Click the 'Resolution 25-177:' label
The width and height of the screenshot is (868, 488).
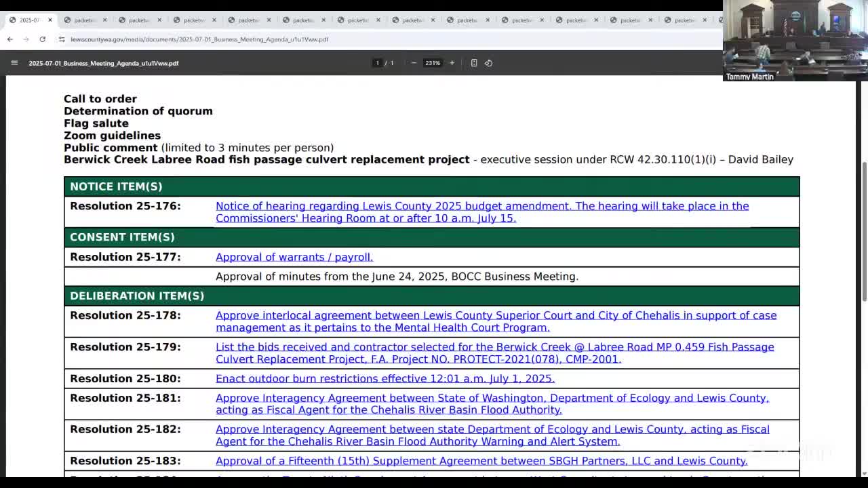[x=125, y=257]
